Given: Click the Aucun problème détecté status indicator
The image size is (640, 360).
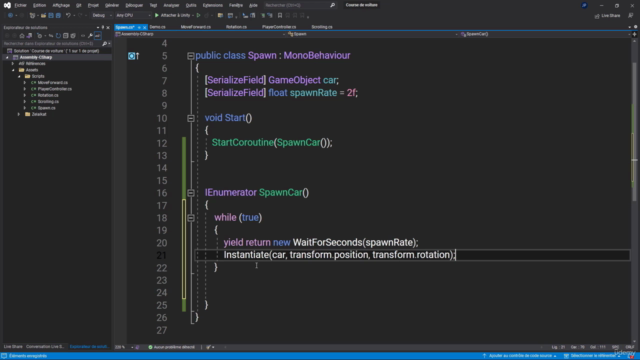Looking at the screenshot, I should 171,347.
